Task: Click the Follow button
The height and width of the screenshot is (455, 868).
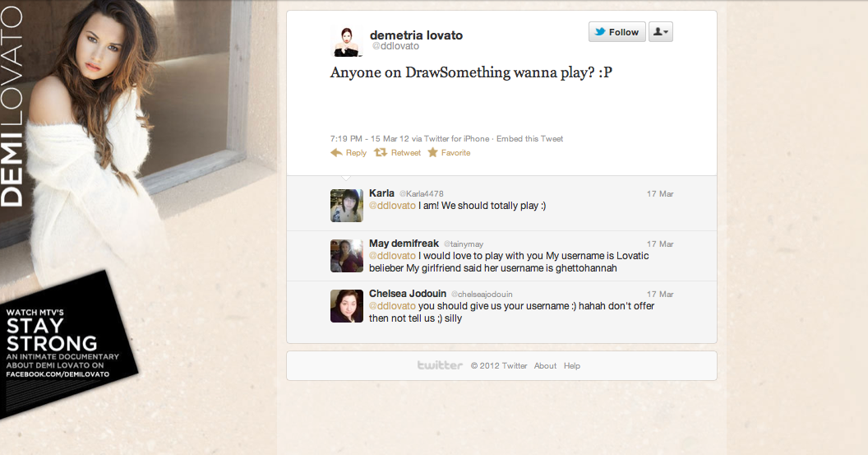Action: 617,32
